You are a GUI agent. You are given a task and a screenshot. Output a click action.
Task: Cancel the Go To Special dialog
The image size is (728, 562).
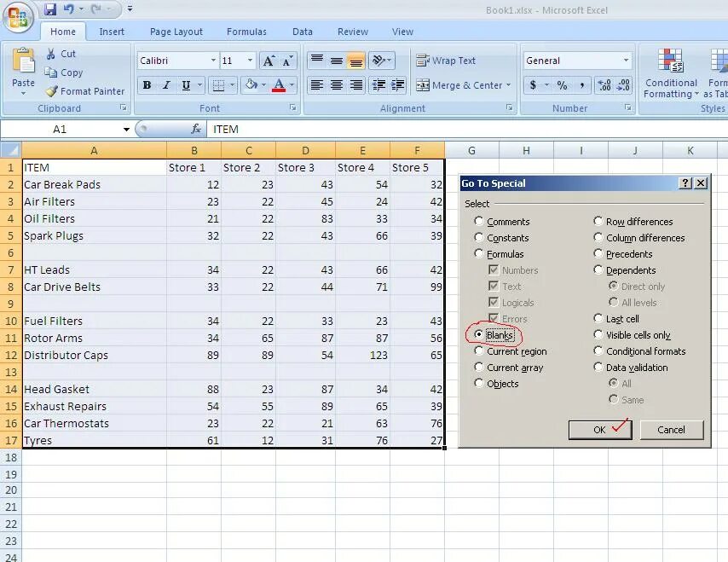pyautogui.click(x=672, y=430)
